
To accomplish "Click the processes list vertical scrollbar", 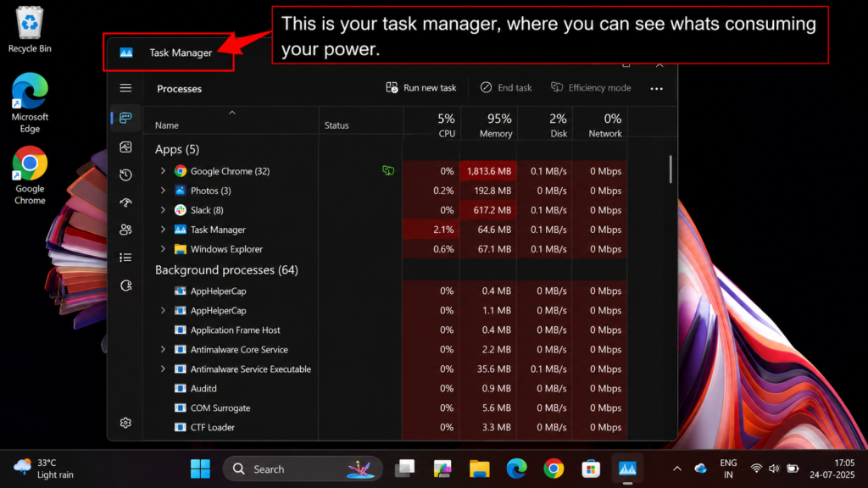I will point(670,169).
